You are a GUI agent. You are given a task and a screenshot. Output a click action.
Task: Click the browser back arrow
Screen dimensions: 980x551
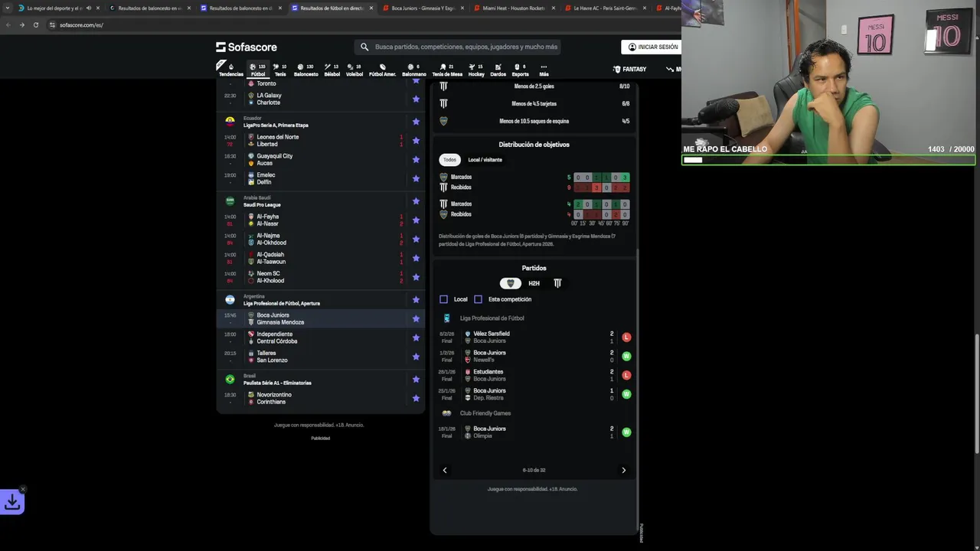tap(8, 24)
